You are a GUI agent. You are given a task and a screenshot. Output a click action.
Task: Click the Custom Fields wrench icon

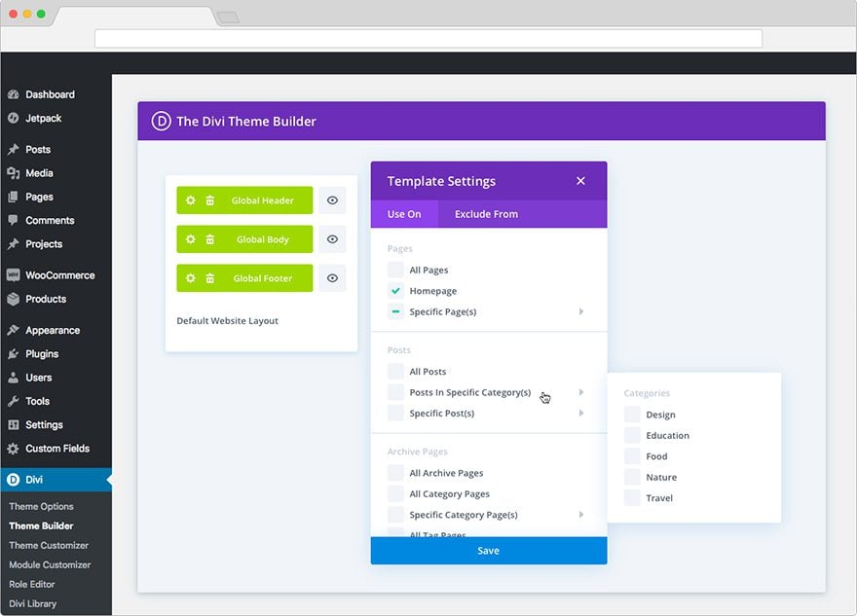14,449
